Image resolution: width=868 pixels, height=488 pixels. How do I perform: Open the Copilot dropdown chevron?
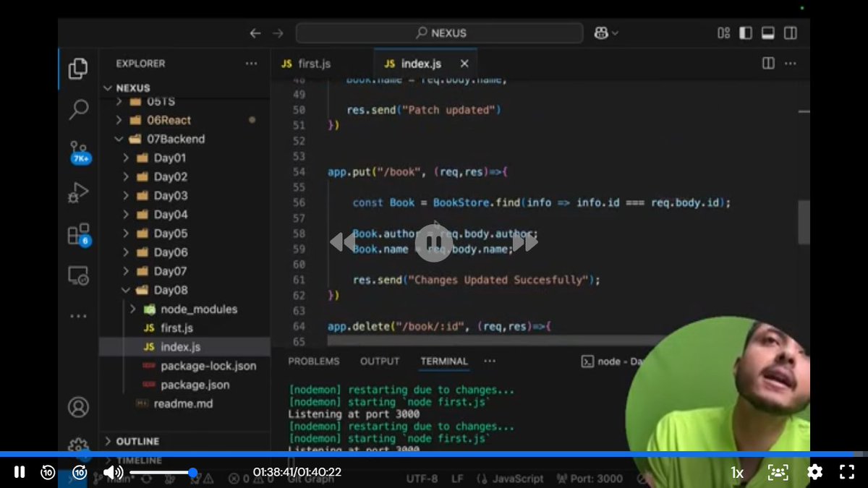616,33
